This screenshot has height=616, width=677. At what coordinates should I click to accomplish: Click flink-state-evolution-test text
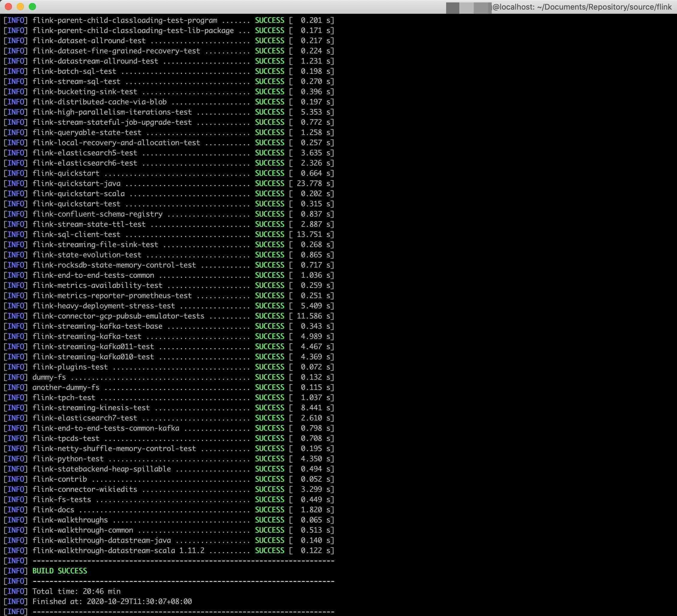87,255
